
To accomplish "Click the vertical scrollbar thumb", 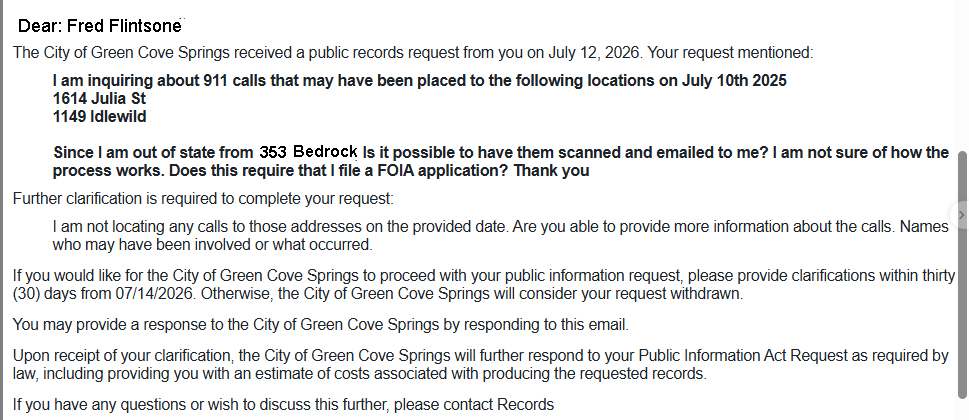I will point(962,274).
